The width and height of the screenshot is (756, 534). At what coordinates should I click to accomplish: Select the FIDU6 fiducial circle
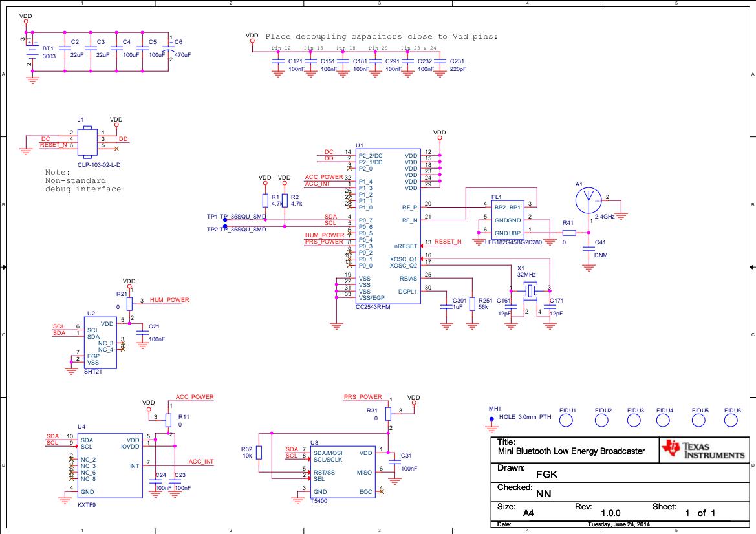point(731,421)
